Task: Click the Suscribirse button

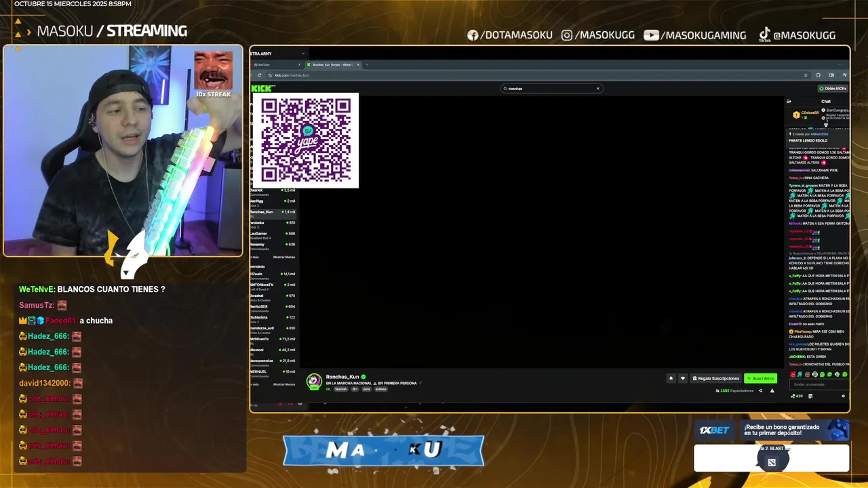Action: (x=760, y=378)
